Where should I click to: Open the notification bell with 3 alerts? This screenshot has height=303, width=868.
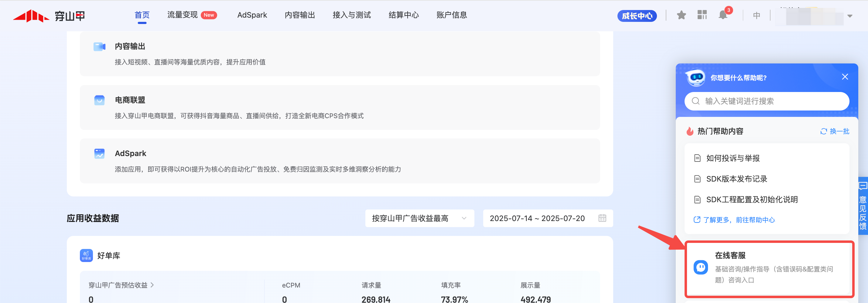click(723, 15)
